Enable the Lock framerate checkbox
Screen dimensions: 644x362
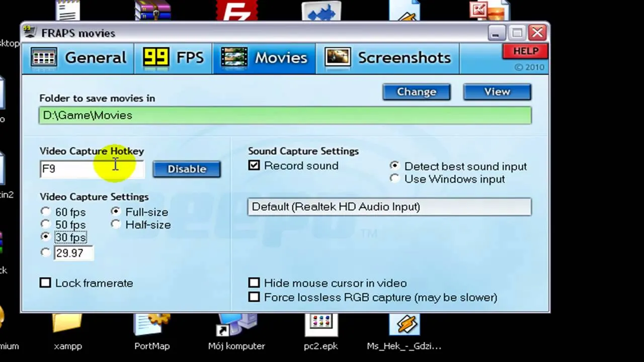tap(45, 283)
